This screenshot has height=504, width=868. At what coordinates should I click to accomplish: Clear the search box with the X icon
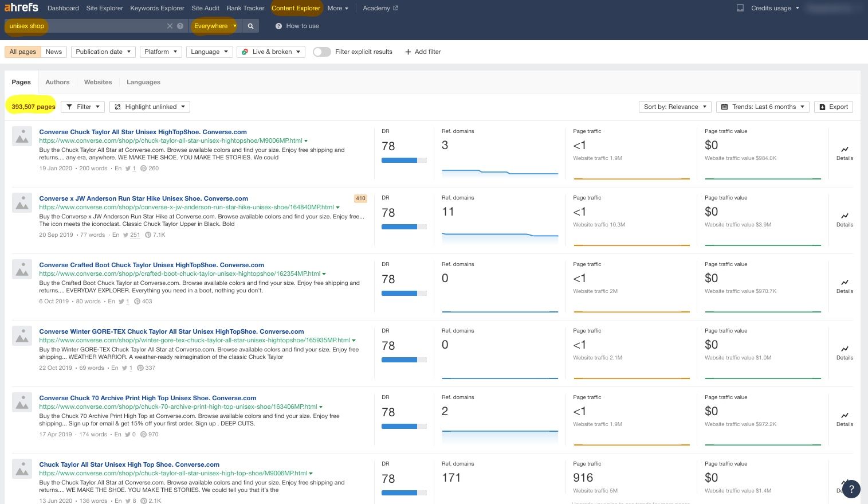[x=170, y=26]
